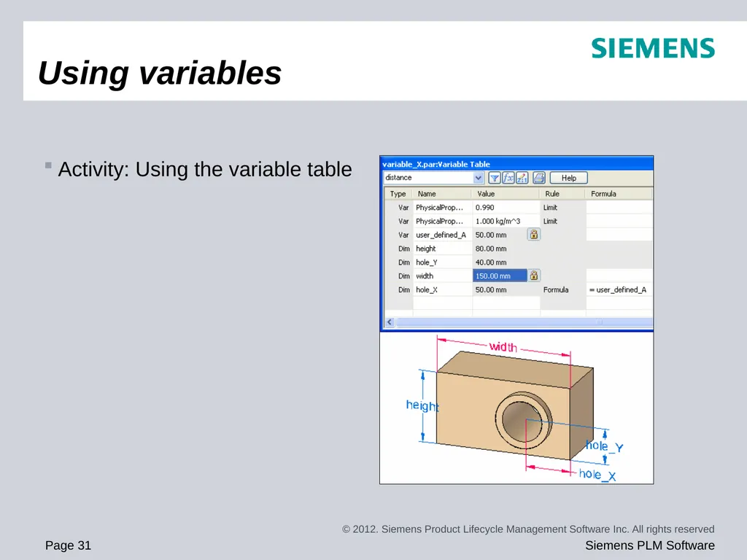This screenshot has width=747, height=560.
Task: Click the 80.00 mm value cell
Action: coord(506,249)
